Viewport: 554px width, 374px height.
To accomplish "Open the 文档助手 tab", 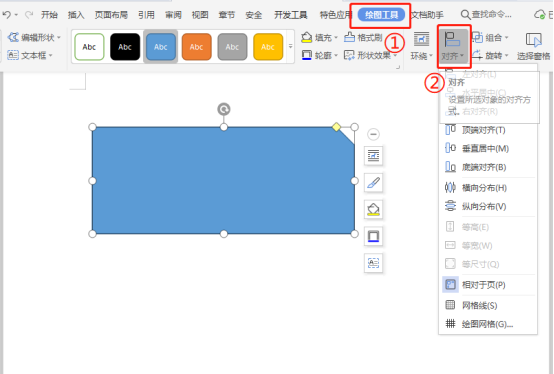I will (427, 15).
